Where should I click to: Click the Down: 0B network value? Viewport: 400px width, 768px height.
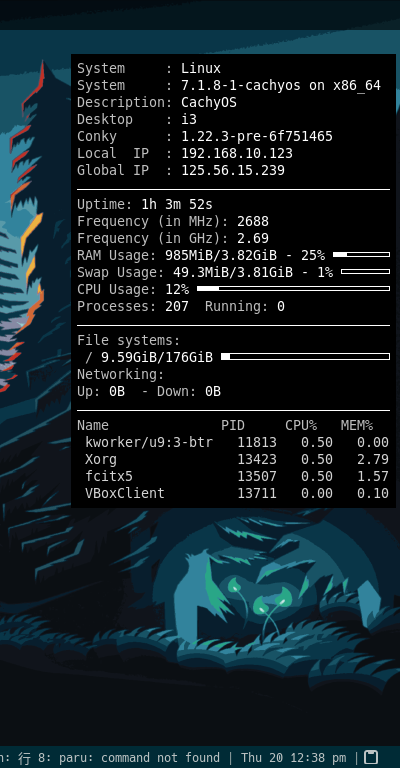189,391
